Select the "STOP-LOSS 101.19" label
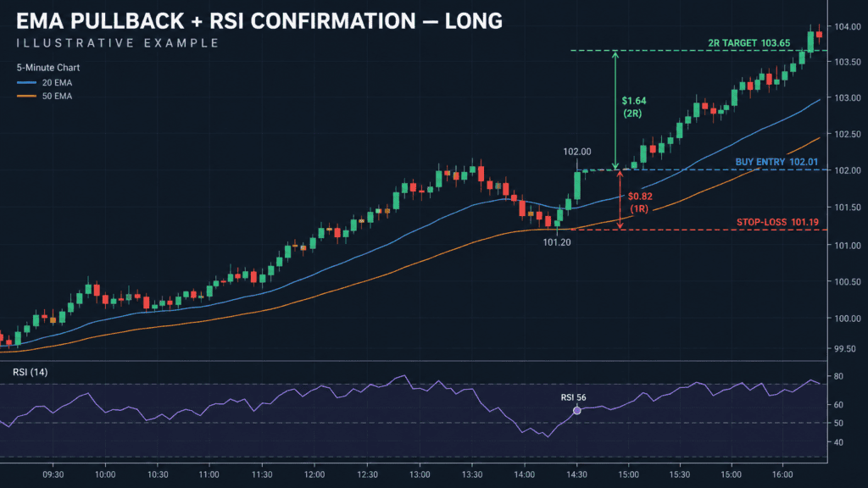Viewport: 868px width, 488px height. click(777, 222)
